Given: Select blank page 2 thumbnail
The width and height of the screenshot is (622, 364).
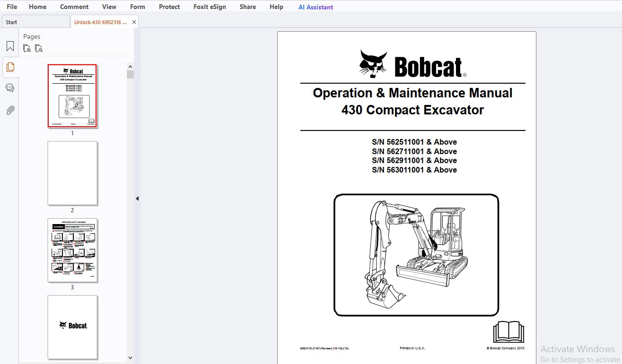Looking at the screenshot, I should [x=72, y=173].
